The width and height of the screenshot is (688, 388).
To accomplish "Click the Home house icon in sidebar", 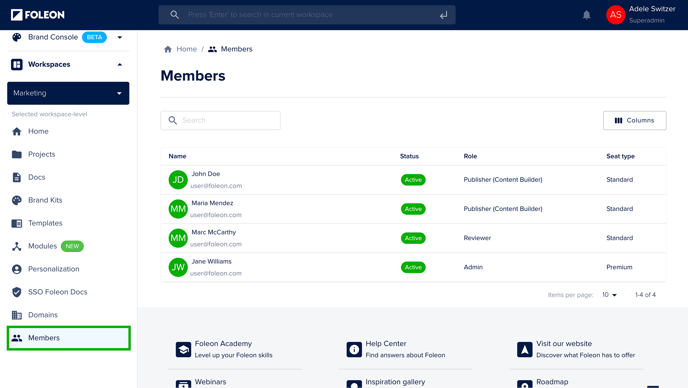I will click(17, 131).
